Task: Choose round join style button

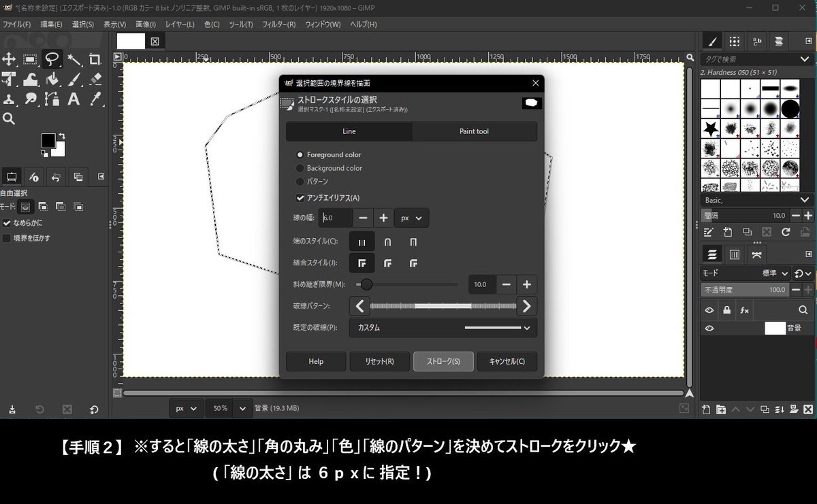Action: pos(387,263)
